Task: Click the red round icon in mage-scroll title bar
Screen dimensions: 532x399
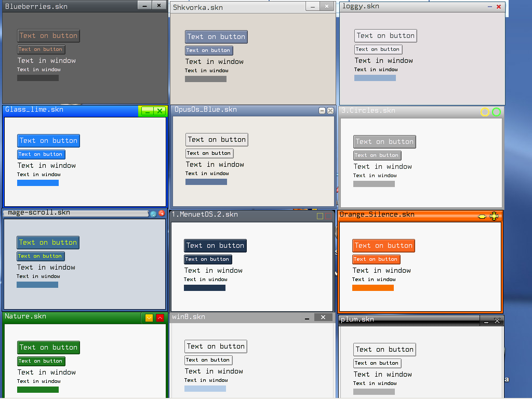Action: point(162,214)
